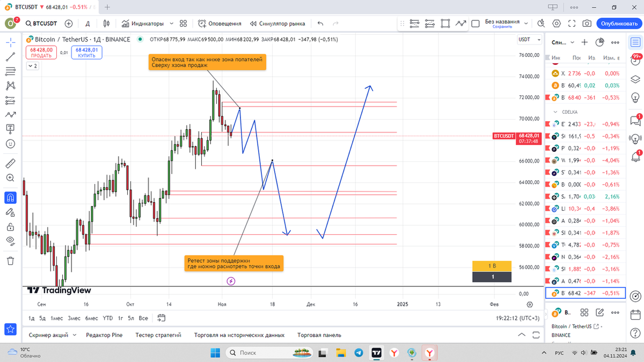Start Симулятор рынка bar replay
644x362 pixels.
click(x=277, y=24)
